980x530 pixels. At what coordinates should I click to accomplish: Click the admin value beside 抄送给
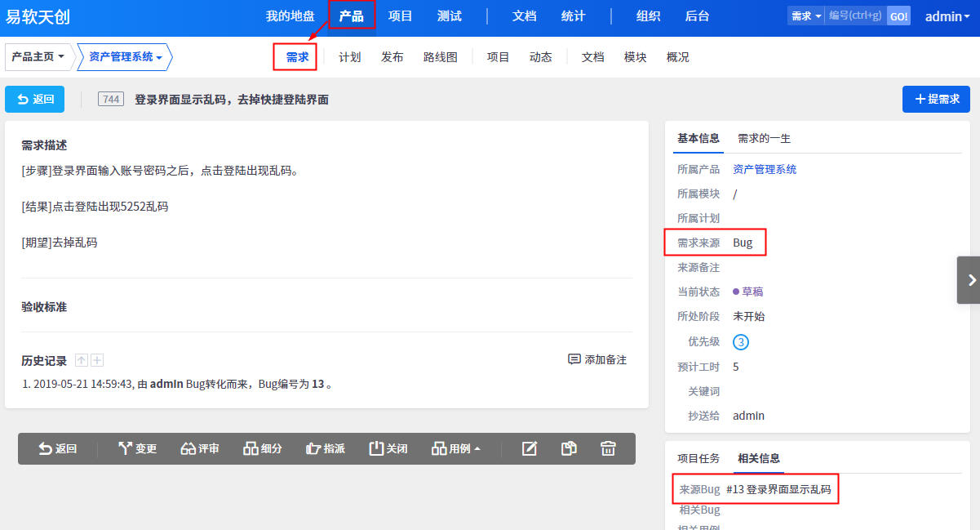coord(748,416)
